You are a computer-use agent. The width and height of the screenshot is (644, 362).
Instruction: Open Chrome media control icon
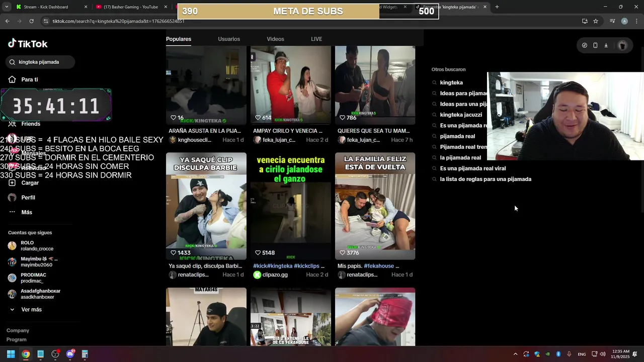[612, 21]
